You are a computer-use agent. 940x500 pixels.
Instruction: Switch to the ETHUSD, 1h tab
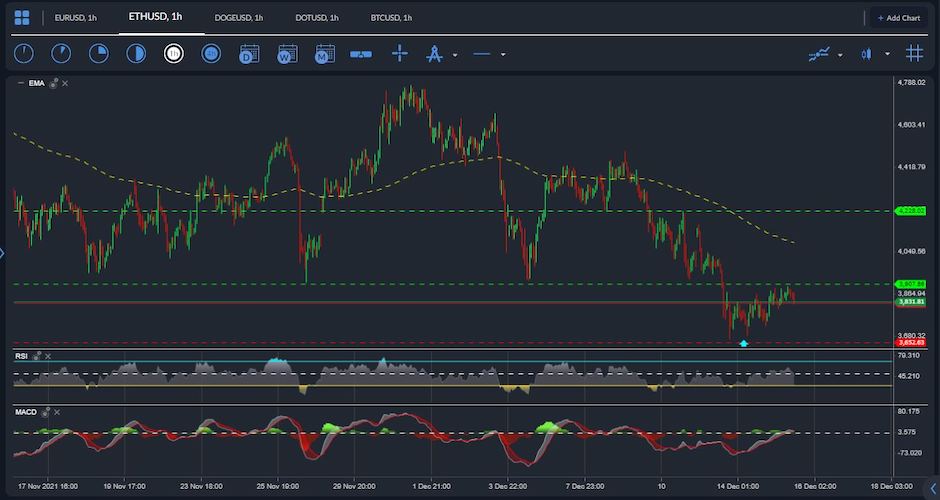155,17
